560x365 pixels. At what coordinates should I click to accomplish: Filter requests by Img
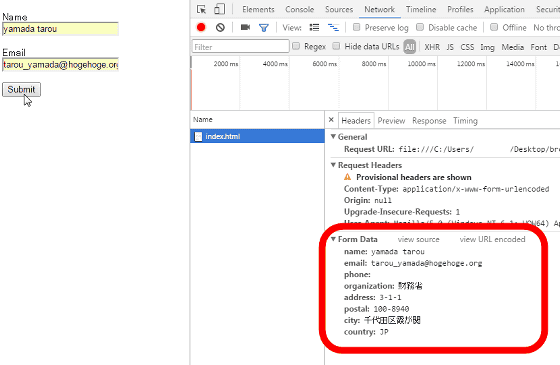coord(487,47)
